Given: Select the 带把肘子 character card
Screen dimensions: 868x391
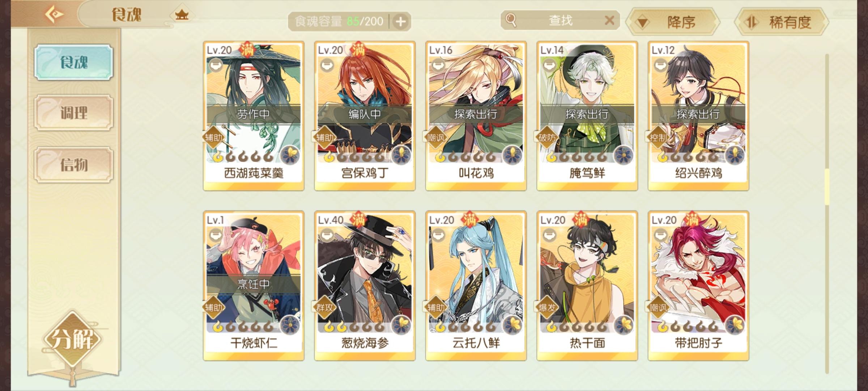Looking at the screenshot, I should [698, 286].
